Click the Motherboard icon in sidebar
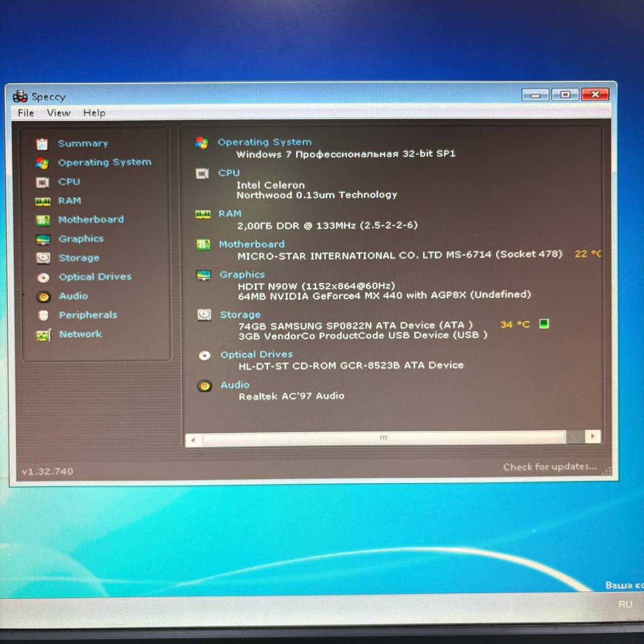 [x=43, y=220]
